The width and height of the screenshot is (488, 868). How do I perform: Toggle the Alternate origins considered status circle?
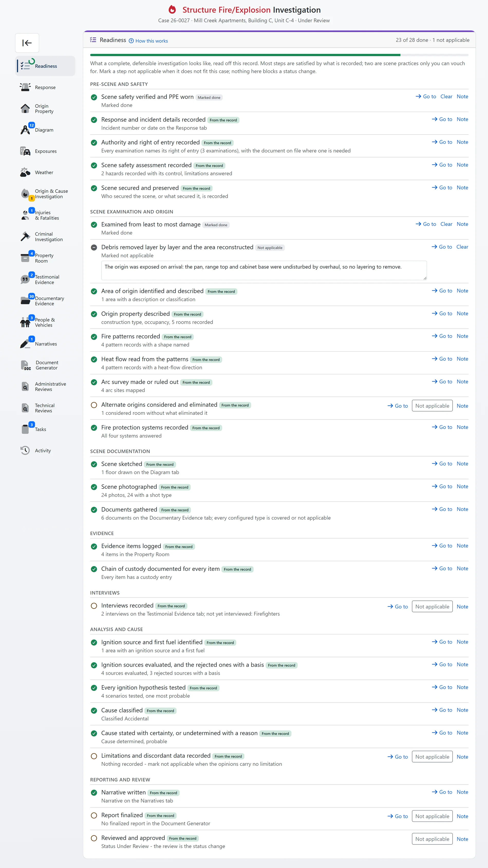94,405
